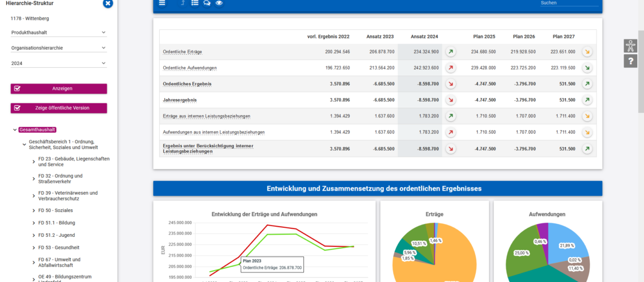Screen dimensions: 644x282
Task: Expand FD 51.1 - Bildung node
Action: [34, 223]
